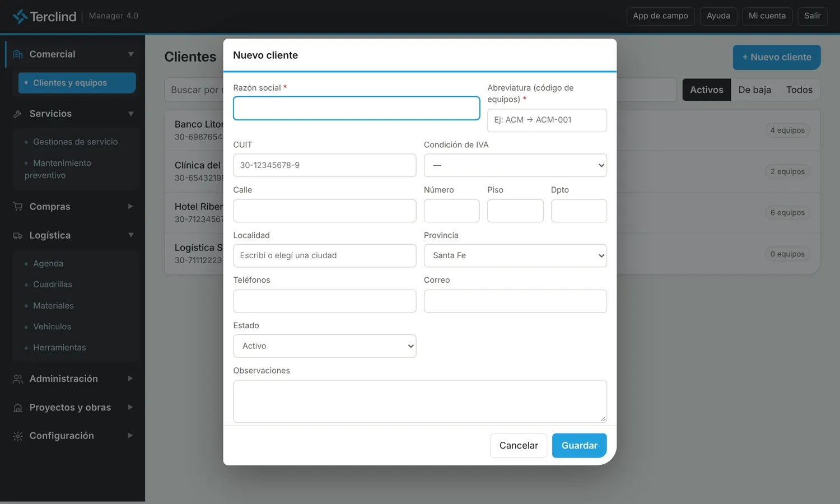
Task: Click the Administración people icon
Action: [x=18, y=379]
